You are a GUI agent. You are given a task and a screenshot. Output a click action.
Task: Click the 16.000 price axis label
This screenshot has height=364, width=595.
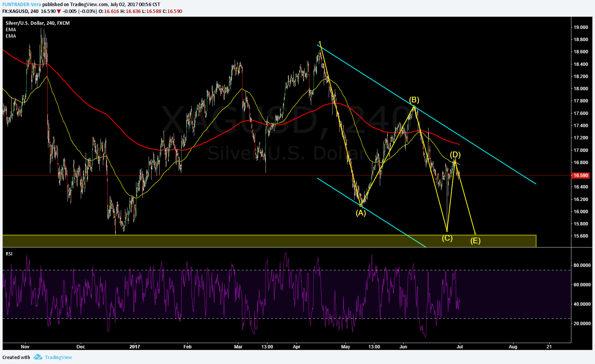581,211
